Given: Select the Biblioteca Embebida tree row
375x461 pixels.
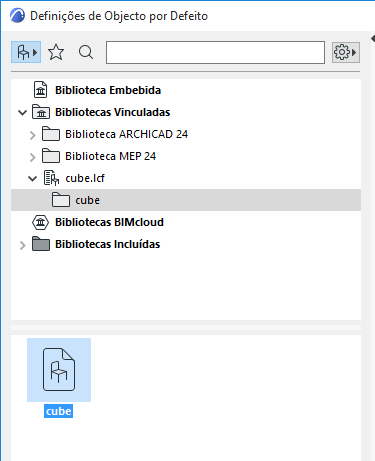Looking at the screenshot, I should point(186,90).
